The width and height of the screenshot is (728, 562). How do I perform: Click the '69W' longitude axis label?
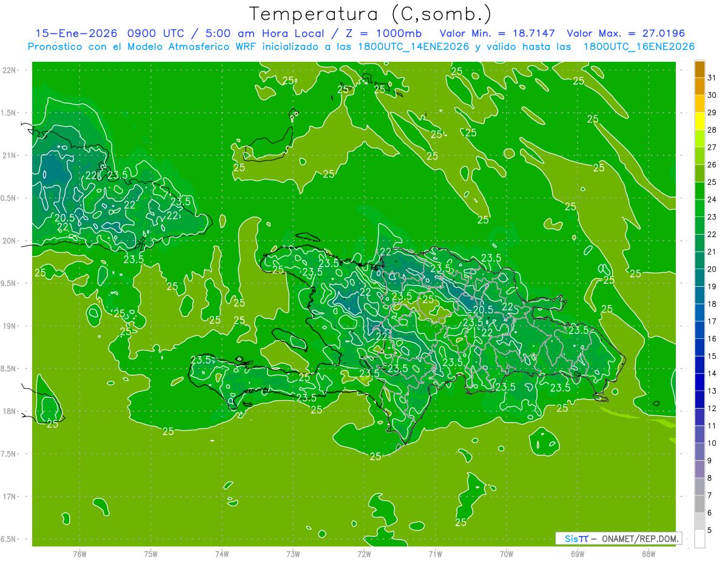578,554
